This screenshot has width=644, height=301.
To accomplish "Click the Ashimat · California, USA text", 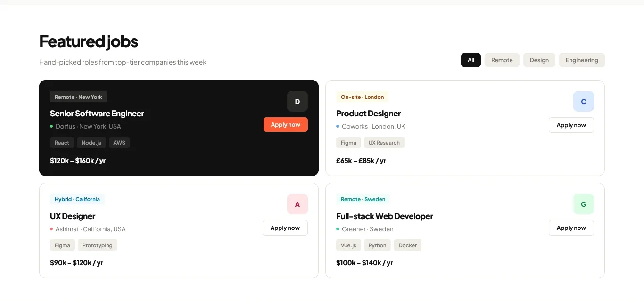I will coord(91,229).
